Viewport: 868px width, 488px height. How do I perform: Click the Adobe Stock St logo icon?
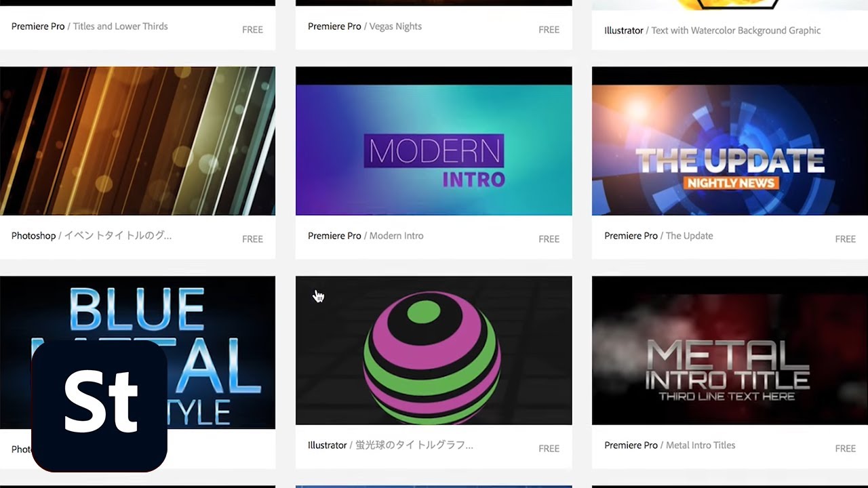100,406
